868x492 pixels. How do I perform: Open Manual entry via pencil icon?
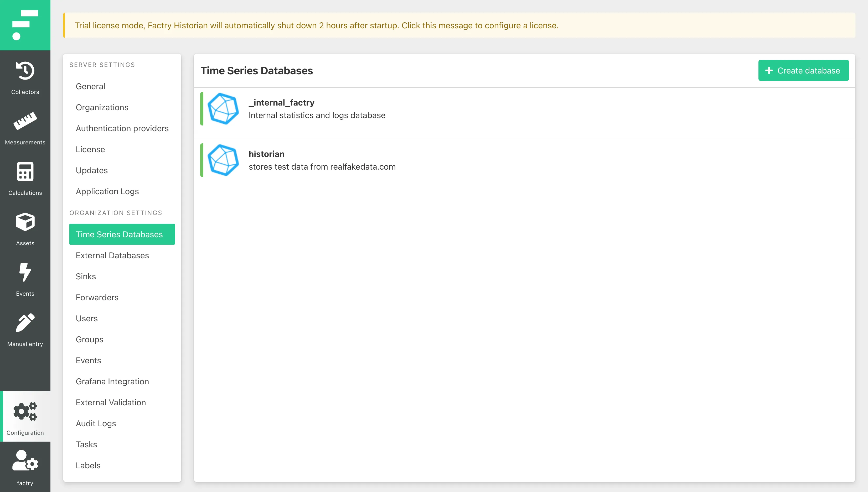click(x=25, y=322)
